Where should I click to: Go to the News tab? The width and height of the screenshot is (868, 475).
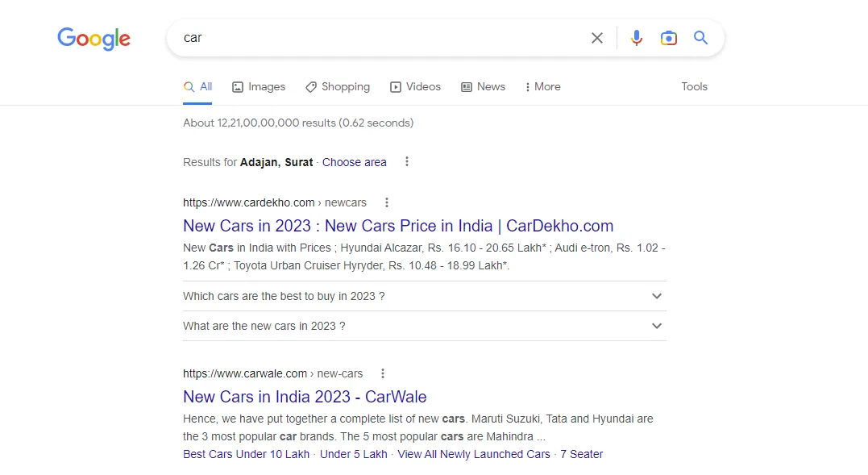pos(483,87)
